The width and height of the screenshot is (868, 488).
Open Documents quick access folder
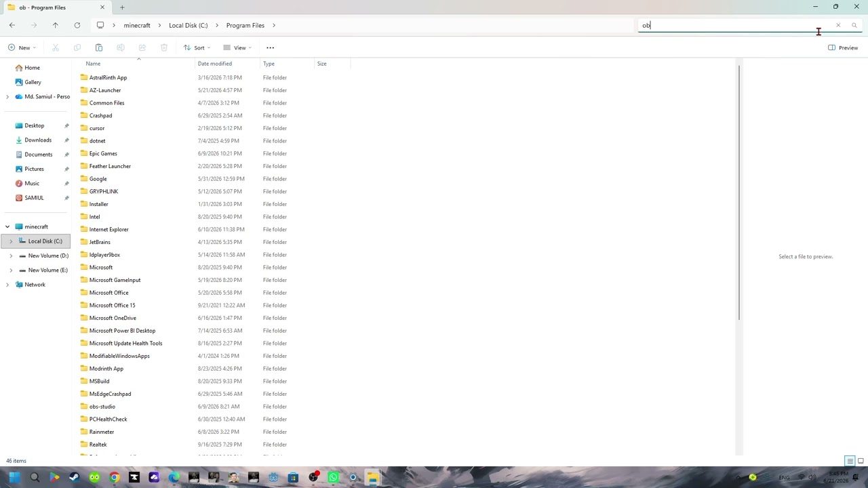click(x=39, y=155)
